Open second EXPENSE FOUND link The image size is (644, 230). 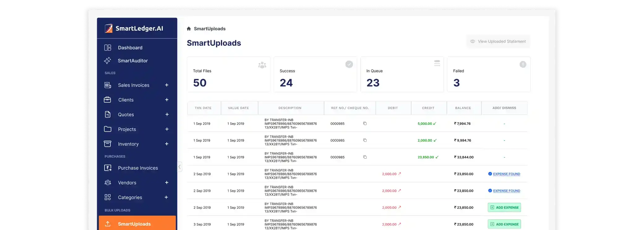tap(507, 191)
